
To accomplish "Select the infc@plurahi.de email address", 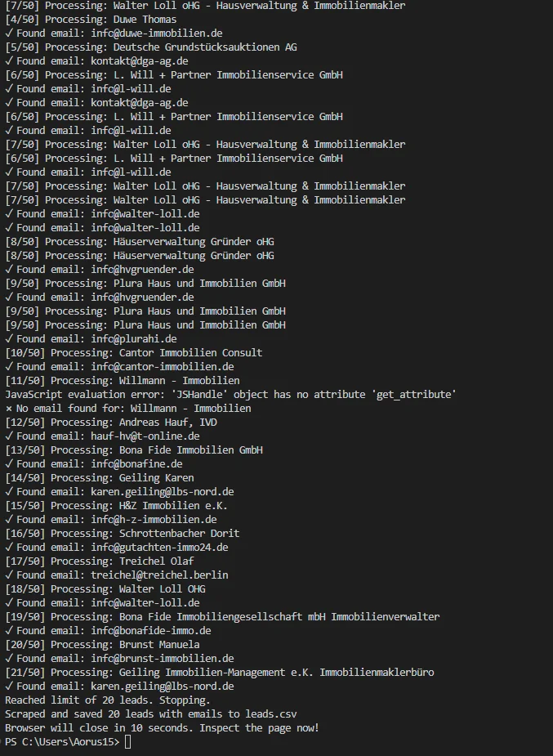I will 133,339.
